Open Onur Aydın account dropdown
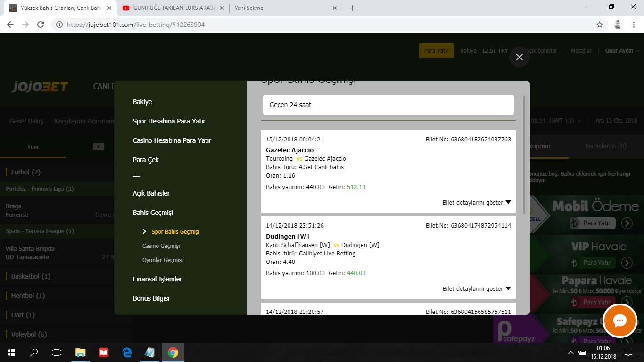 click(x=622, y=51)
